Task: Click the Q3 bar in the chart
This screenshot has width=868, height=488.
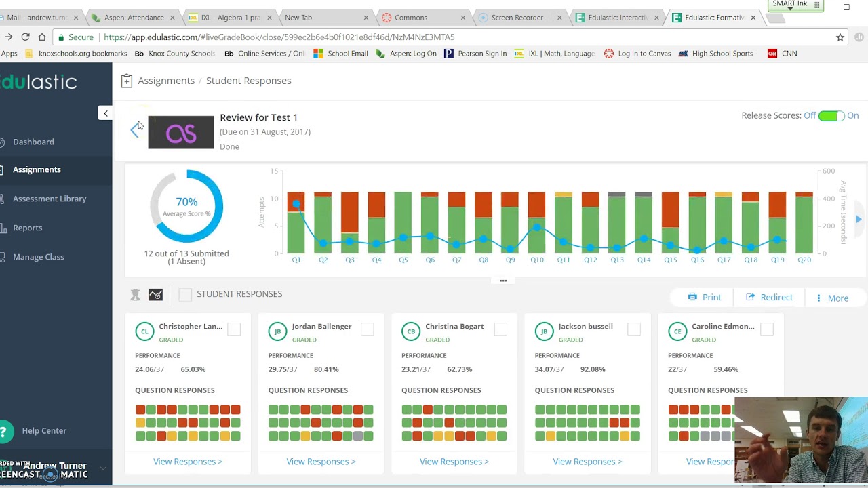Action: 350,222
